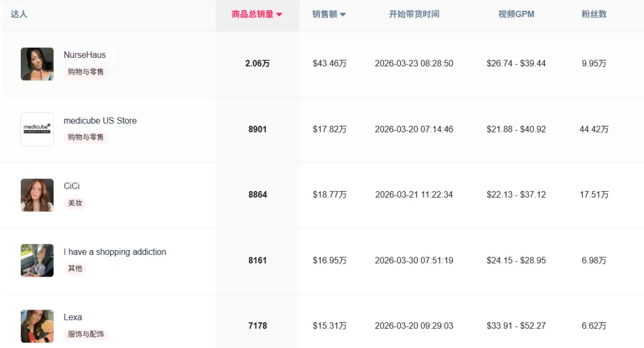The width and height of the screenshot is (644, 348).
Task: Open Lexa's profile via her name
Action: point(72,317)
